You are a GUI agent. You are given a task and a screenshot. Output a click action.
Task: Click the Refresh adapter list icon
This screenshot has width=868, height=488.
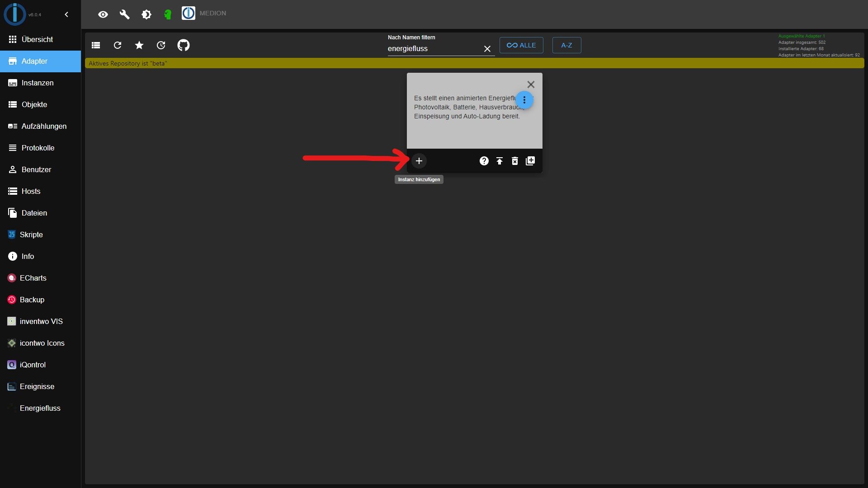[117, 45]
